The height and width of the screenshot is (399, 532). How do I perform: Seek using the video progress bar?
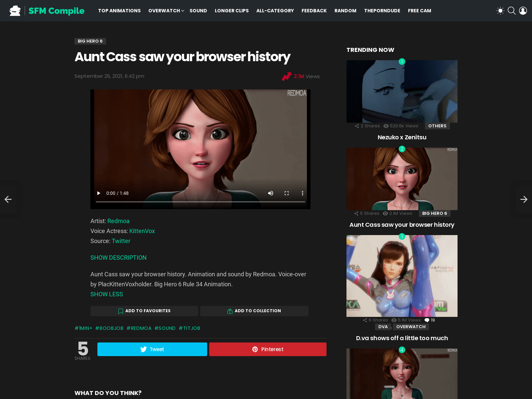click(x=200, y=202)
